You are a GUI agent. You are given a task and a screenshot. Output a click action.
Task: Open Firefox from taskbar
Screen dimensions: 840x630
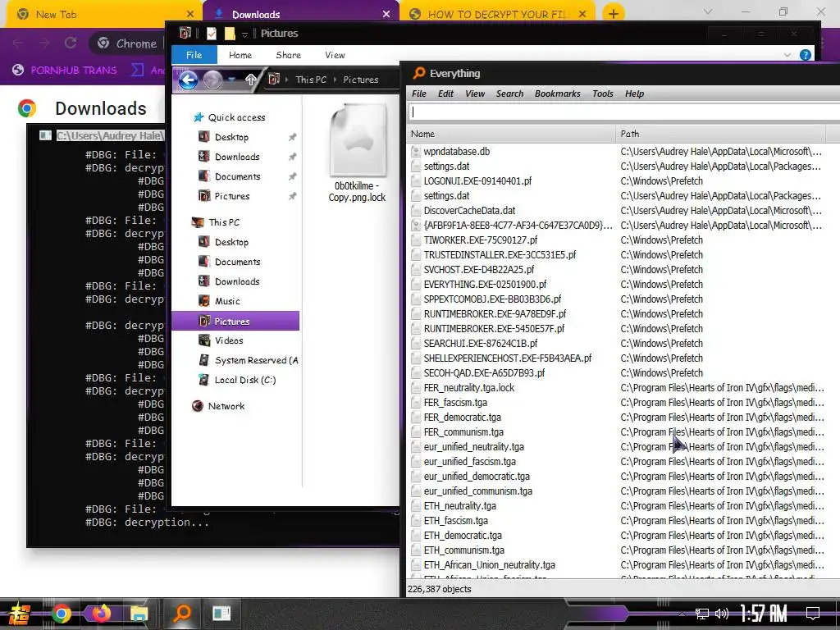pyautogui.click(x=101, y=614)
